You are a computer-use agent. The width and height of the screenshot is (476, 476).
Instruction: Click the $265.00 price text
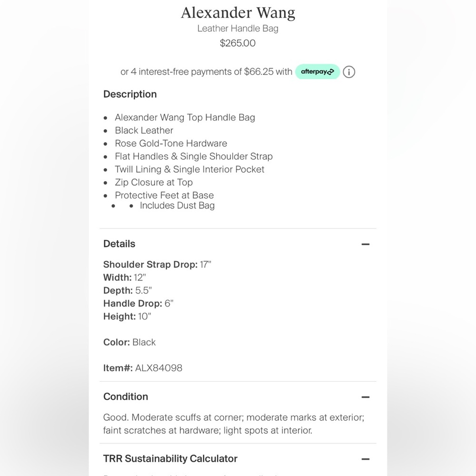click(238, 43)
